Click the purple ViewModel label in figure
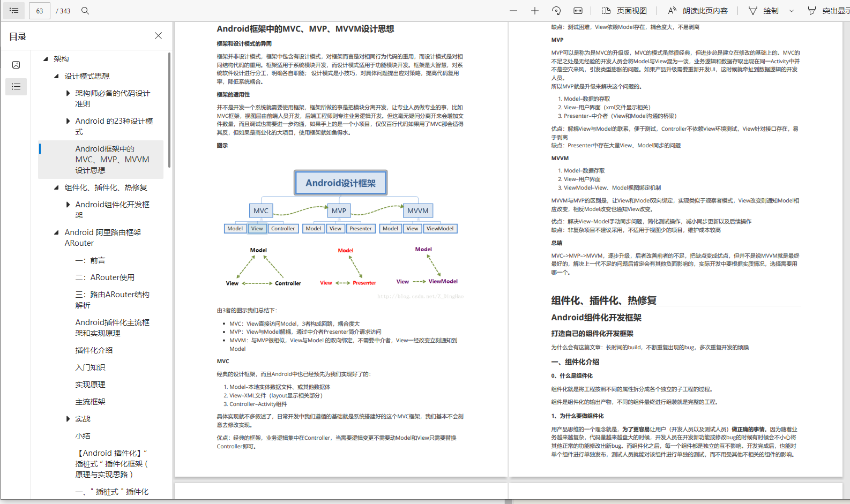 point(443,281)
